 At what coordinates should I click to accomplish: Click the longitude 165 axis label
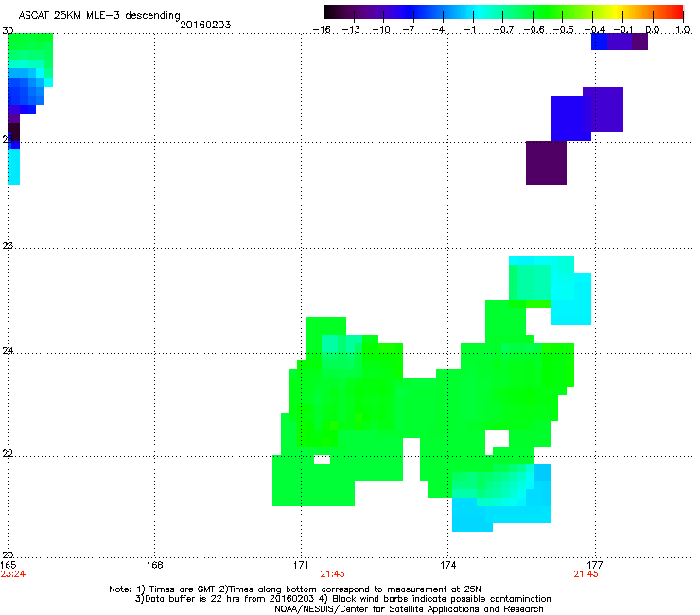pyautogui.click(x=8, y=565)
